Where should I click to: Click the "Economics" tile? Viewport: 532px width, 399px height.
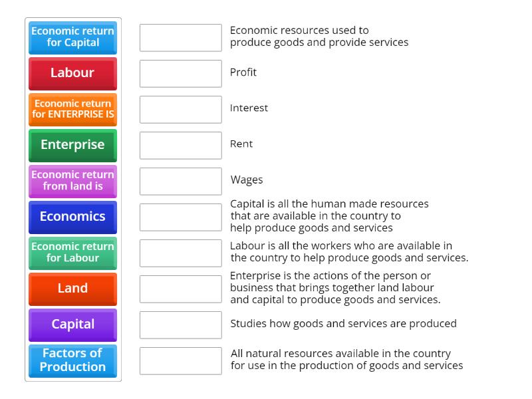[72, 217]
